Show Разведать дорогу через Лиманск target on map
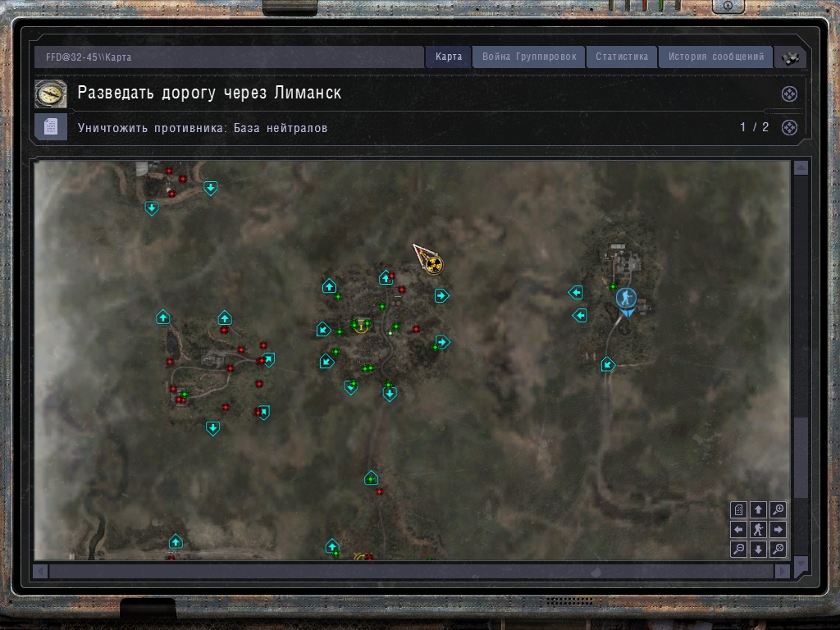 tap(789, 94)
